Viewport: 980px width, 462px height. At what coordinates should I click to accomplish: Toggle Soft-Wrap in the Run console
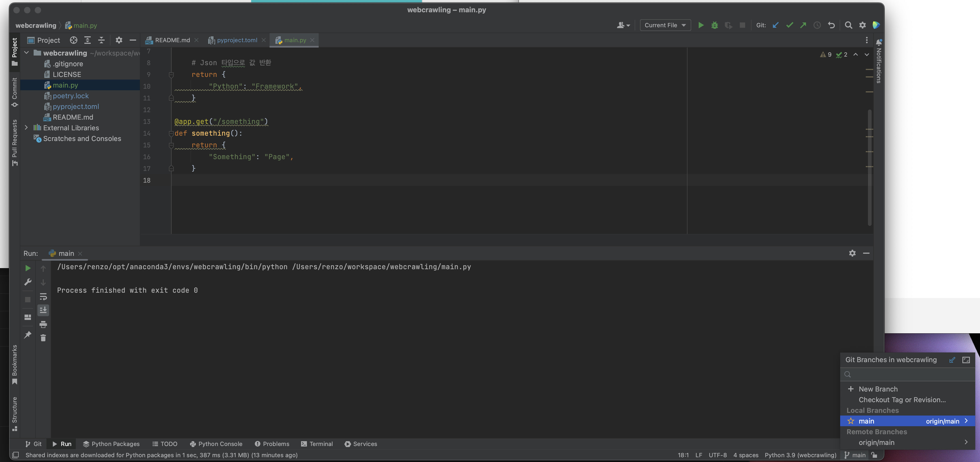point(43,296)
